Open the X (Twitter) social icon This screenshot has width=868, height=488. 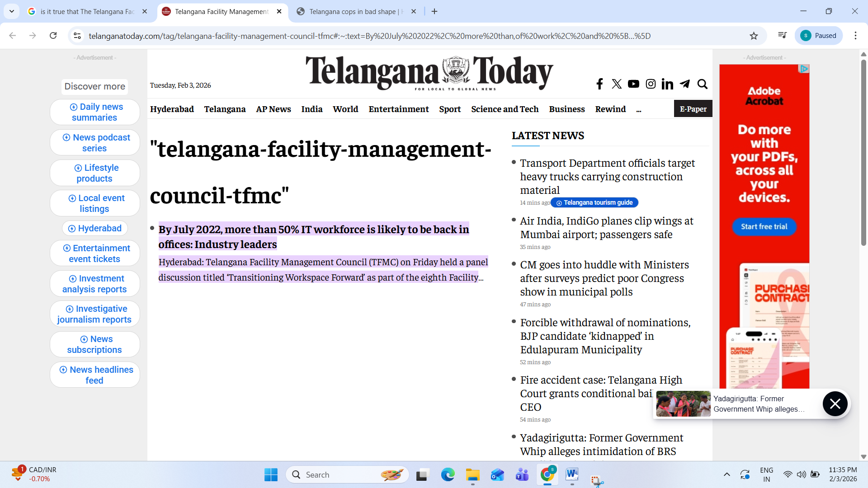point(617,84)
